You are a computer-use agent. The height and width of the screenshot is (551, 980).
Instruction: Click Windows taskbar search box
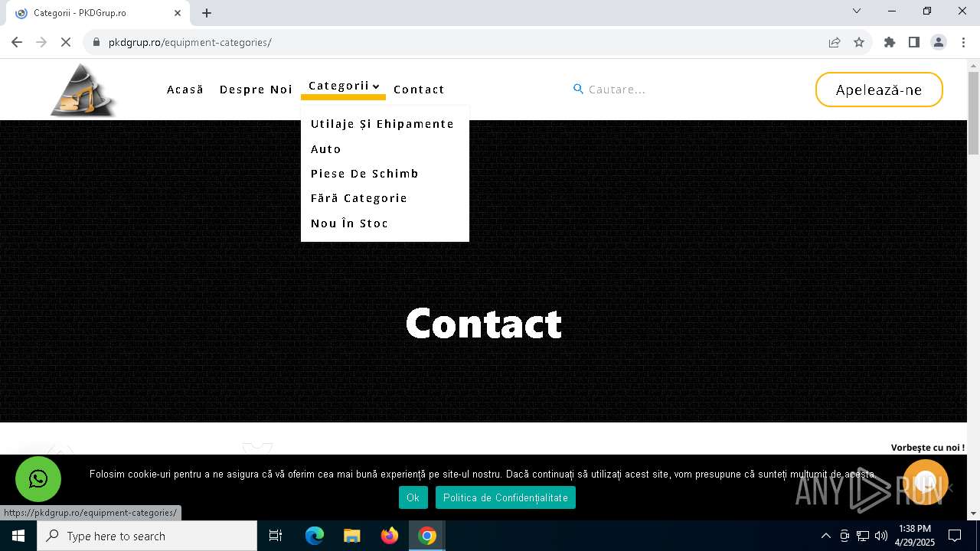pos(147,536)
